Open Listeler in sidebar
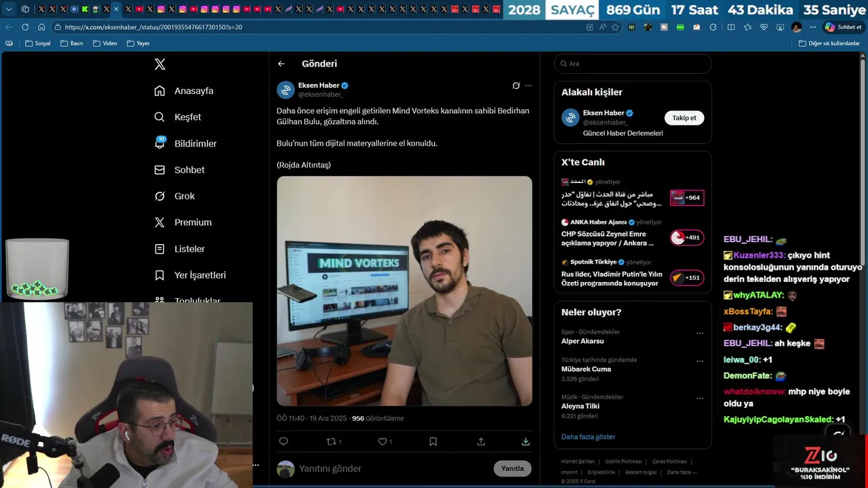Viewport: 868px width, 488px height. (179, 249)
